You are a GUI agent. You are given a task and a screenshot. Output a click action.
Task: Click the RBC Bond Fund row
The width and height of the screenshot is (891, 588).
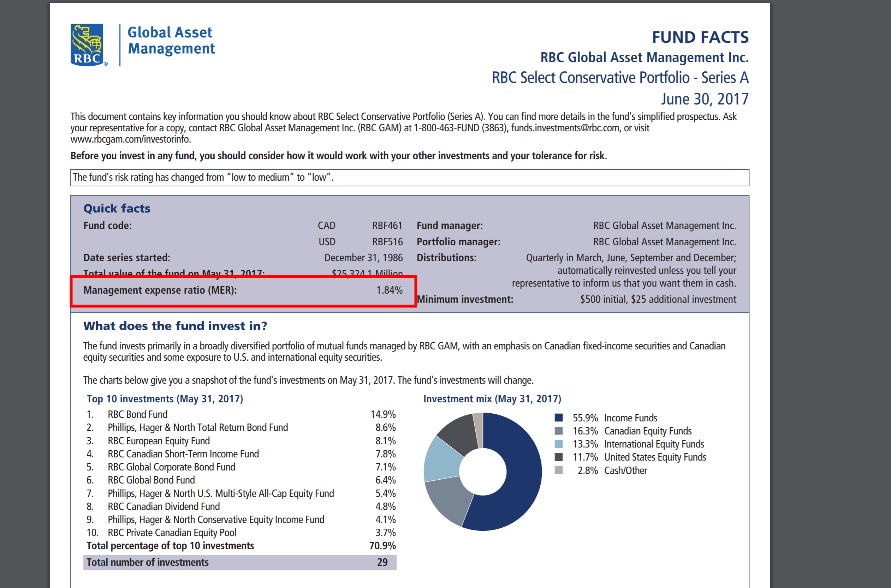tap(138, 414)
